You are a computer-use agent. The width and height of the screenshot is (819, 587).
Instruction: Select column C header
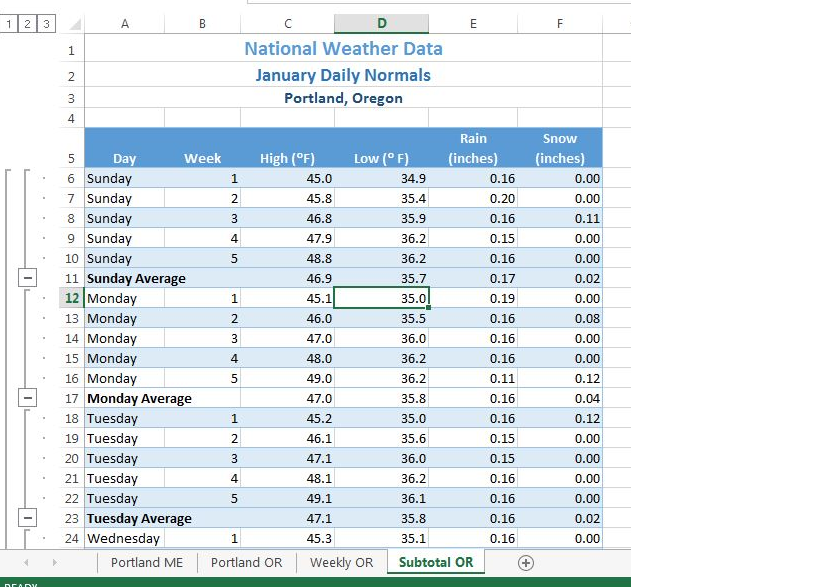(x=287, y=24)
